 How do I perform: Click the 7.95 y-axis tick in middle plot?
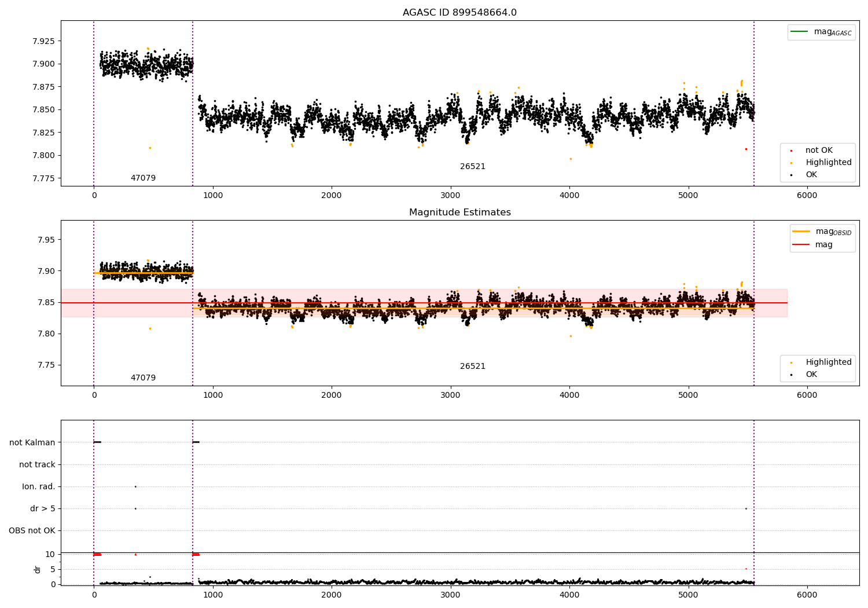46,240
